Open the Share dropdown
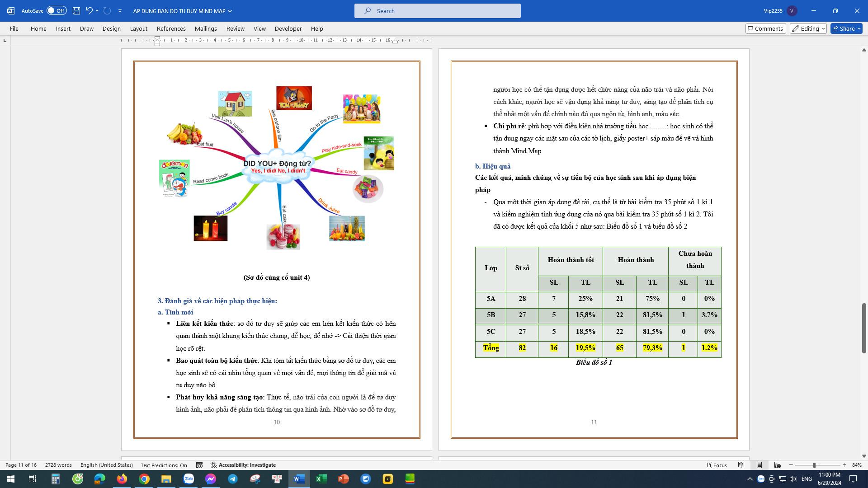This screenshot has height=488, width=868. (846, 28)
